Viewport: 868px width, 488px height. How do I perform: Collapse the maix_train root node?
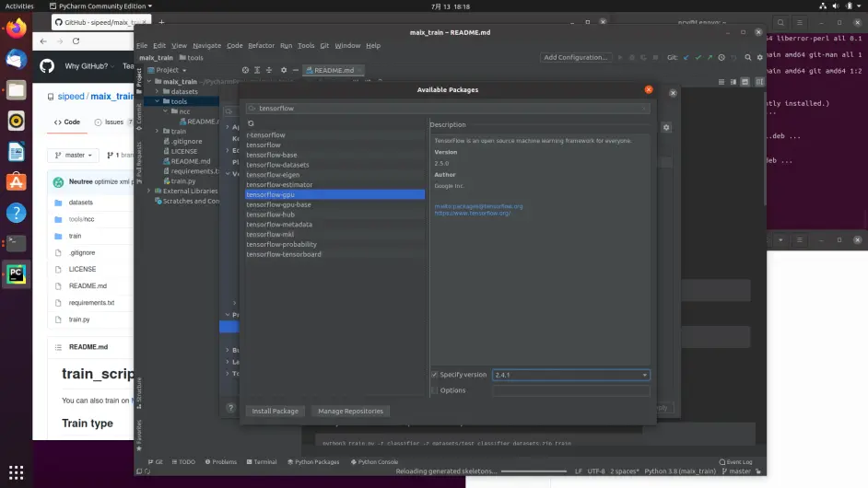(x=149, y=81)
